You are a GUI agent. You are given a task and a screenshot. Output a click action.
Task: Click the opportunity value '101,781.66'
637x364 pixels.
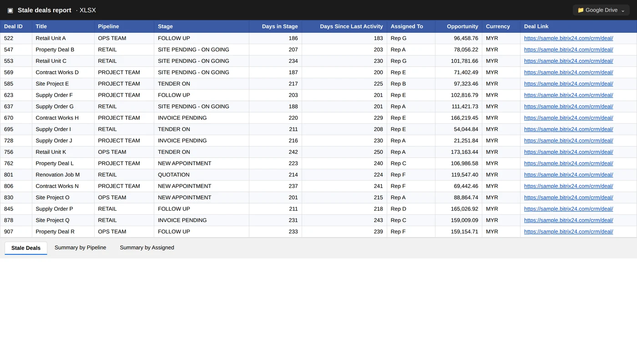point(459,61)
